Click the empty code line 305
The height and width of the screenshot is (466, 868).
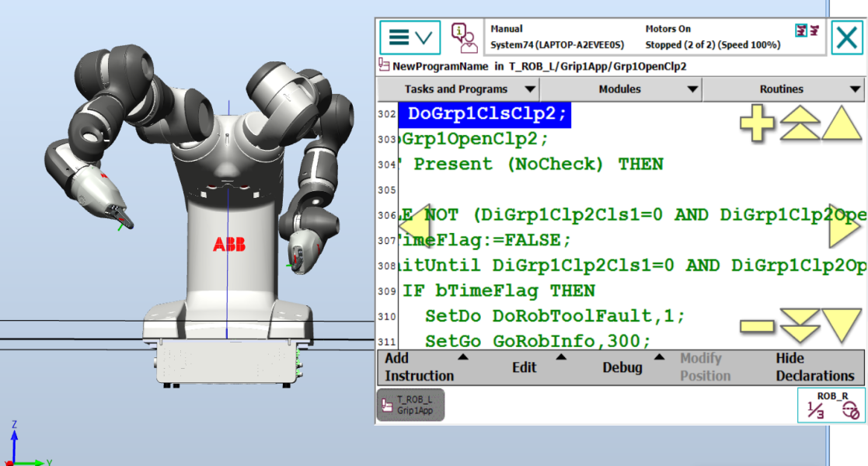(x=631, y=190)
